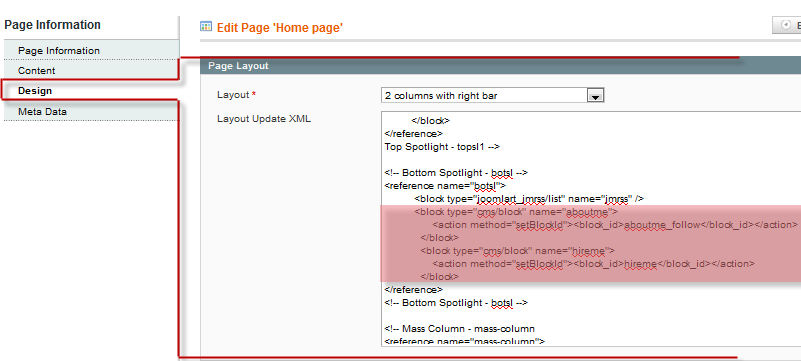
Task: Click the aboutme_follow block_id line
Action: (x=615, y=225)
